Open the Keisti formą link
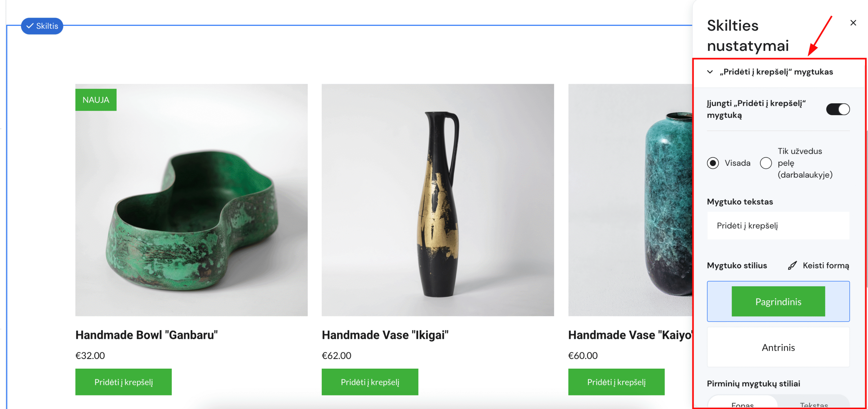Image resolution: width=868 pixels, height=409 pixels. [x=826, y=266]
